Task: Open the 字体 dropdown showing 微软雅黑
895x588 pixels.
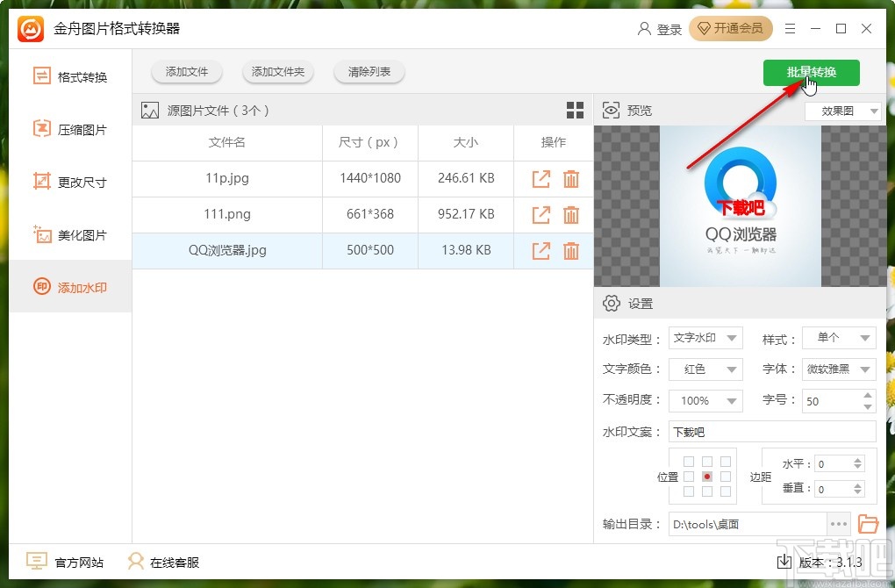Action: [x=839, y=369]
